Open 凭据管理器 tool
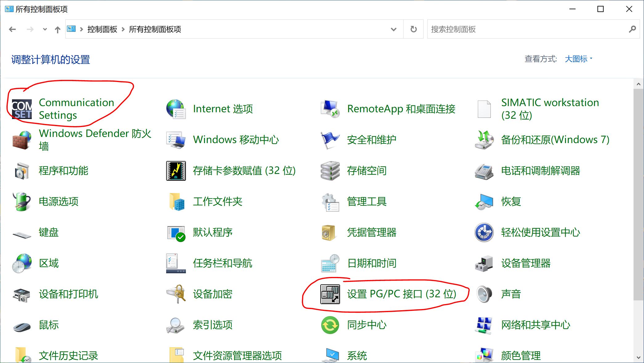The width and height of the screenshot is (644, 363). [x=366, y=232]
